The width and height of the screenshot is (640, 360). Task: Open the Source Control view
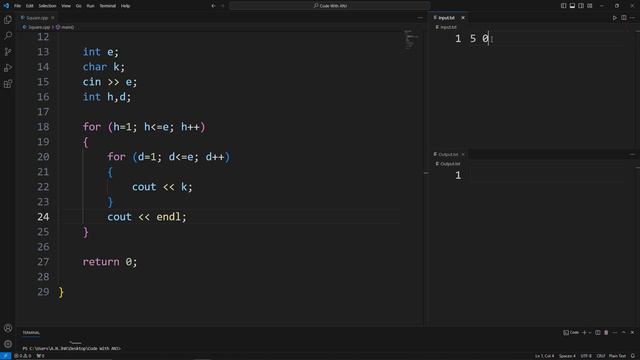pos(8,51)
